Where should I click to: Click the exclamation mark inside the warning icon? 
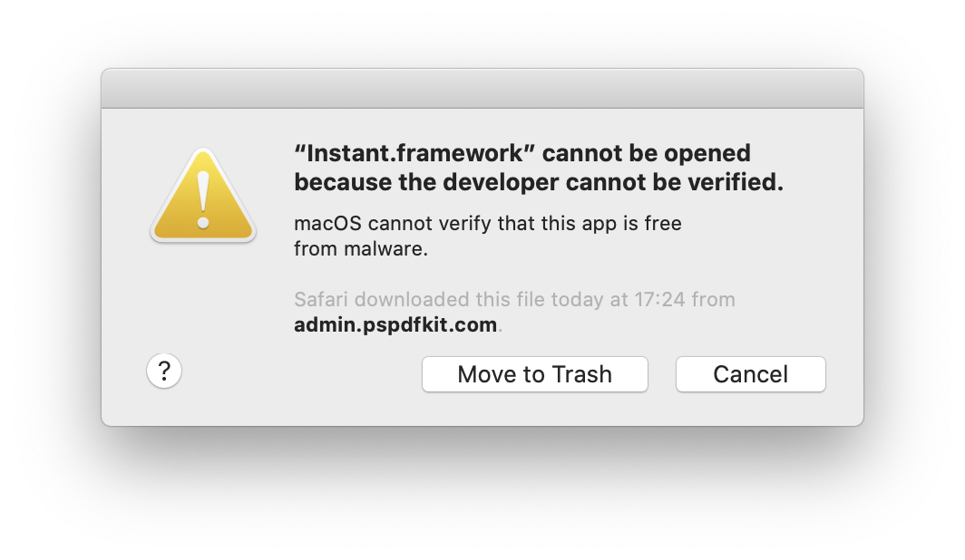tap(203, 199)
